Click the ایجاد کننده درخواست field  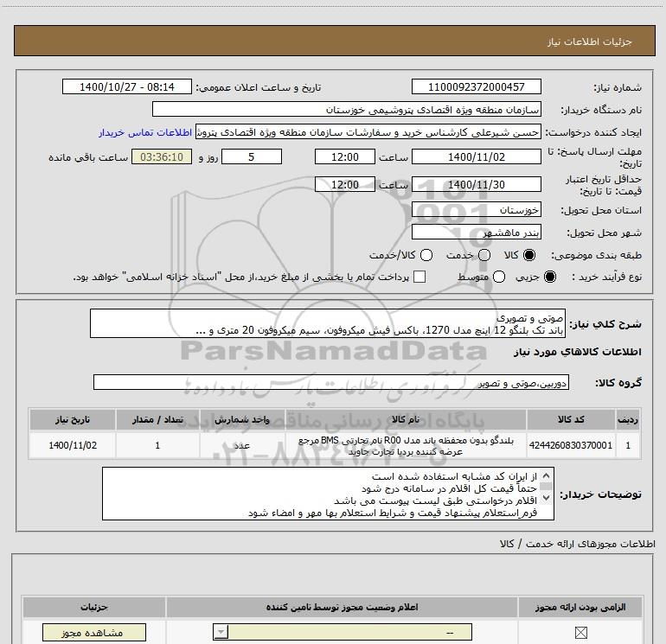click(x=368, y=132)
